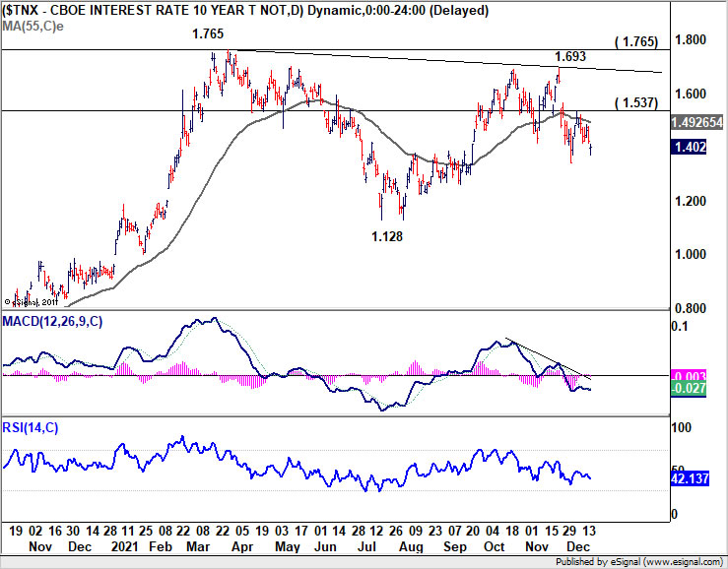Click the Mar month label on time axis
The image size is (728, 569).
tap(198, 546)
